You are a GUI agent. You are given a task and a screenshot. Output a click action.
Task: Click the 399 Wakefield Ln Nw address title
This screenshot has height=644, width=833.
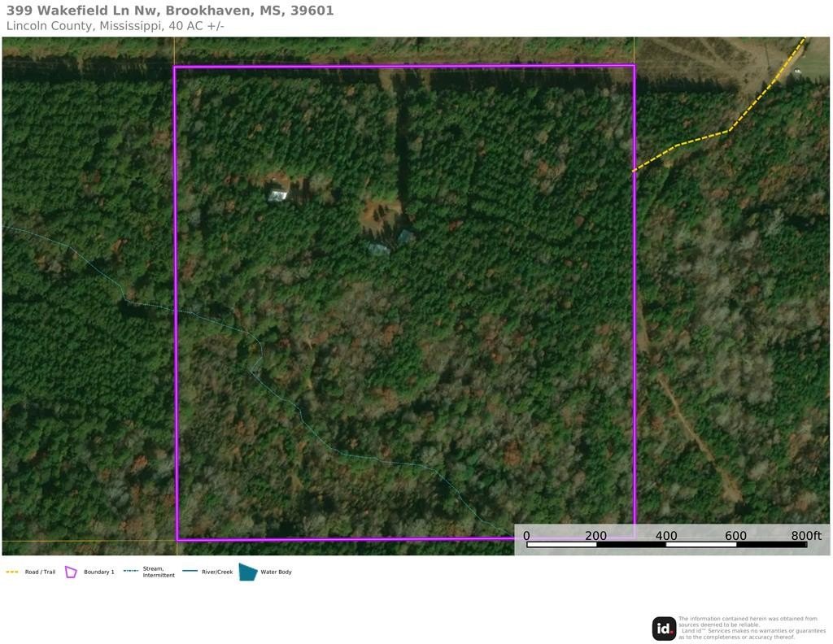[x=169, y=11]
